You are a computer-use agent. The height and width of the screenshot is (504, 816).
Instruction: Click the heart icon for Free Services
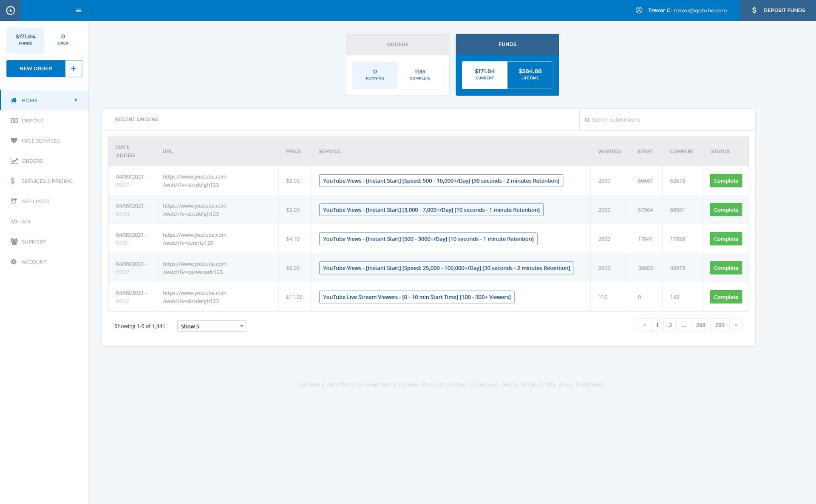pos(14,141)
